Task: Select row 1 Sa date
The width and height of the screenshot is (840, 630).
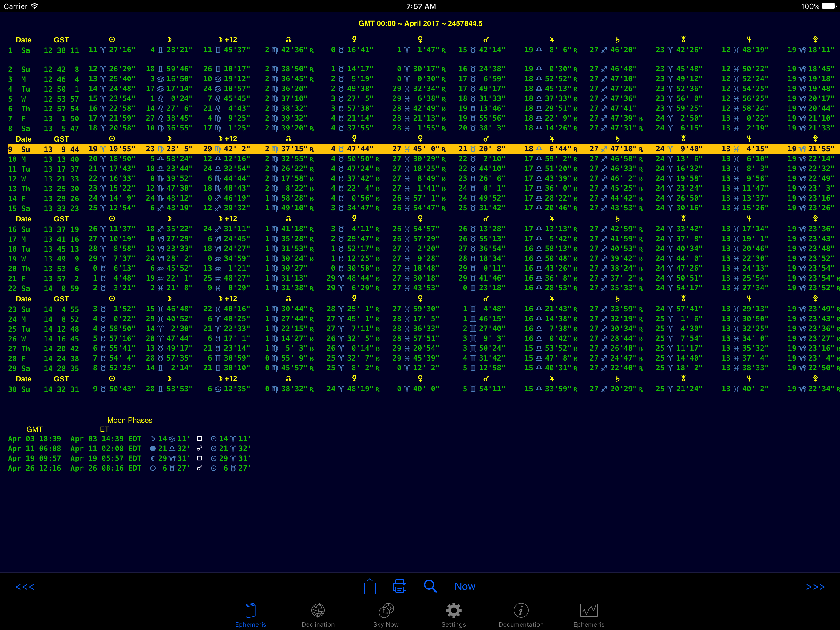Action: [19, 50]
